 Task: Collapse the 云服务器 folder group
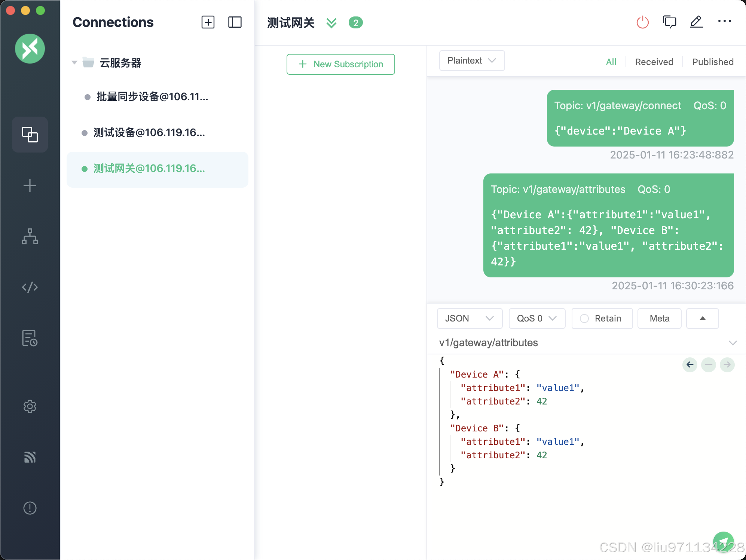pos(74,63)
